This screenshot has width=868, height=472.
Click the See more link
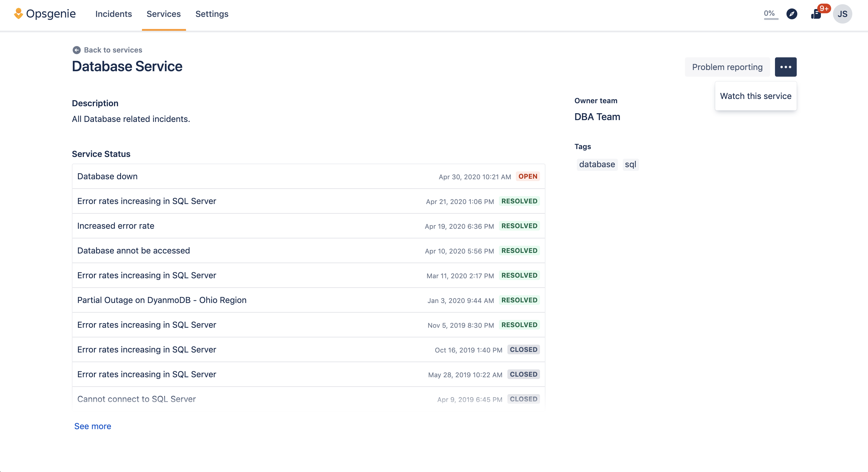(92, 426)
